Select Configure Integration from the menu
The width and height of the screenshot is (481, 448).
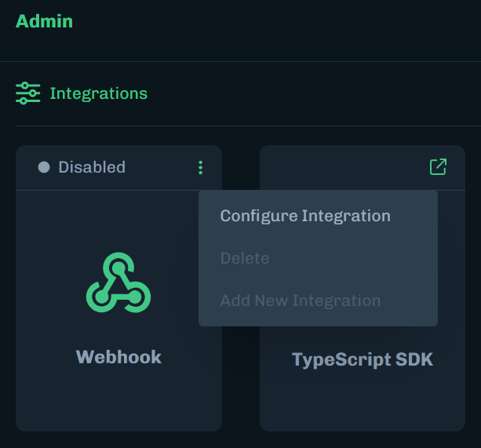(304, 216)
